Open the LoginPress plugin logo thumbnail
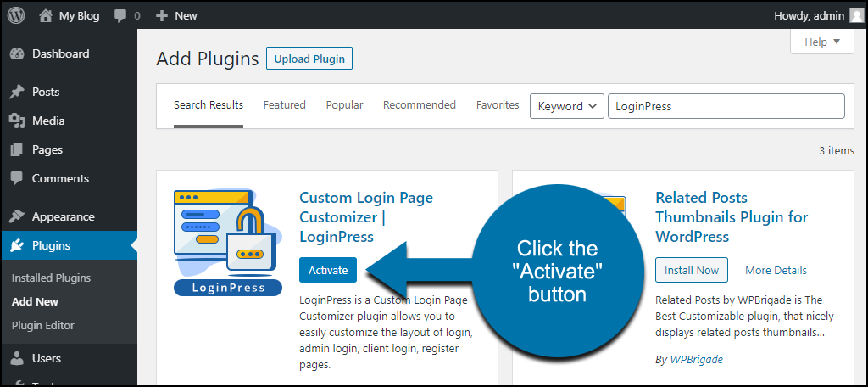 point(228,242)
